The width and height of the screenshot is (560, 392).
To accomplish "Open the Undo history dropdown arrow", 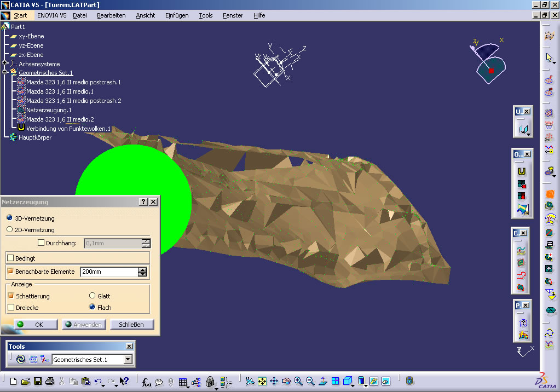I will point(103,385).
